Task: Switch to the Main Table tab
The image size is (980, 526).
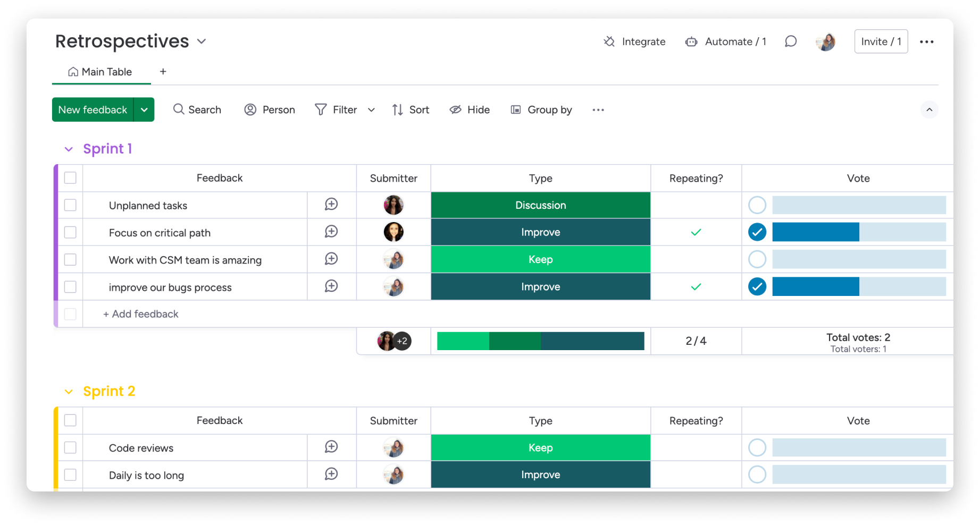Action: point(101,72)
